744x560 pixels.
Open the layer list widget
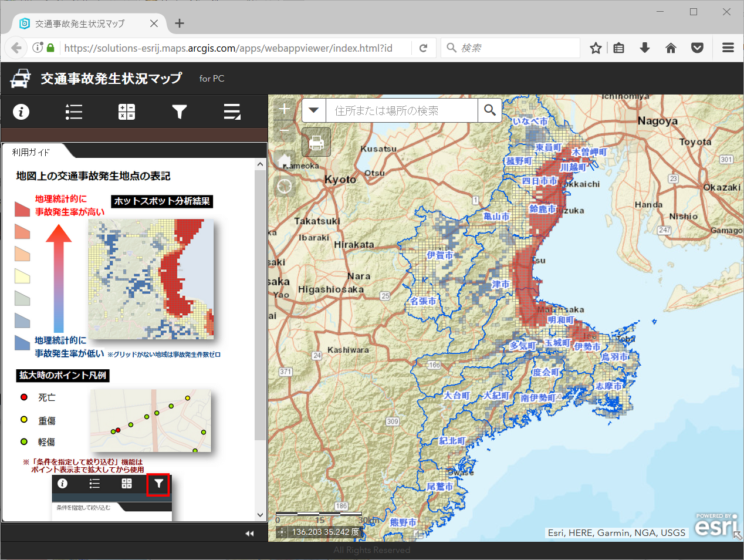point(232,112)
